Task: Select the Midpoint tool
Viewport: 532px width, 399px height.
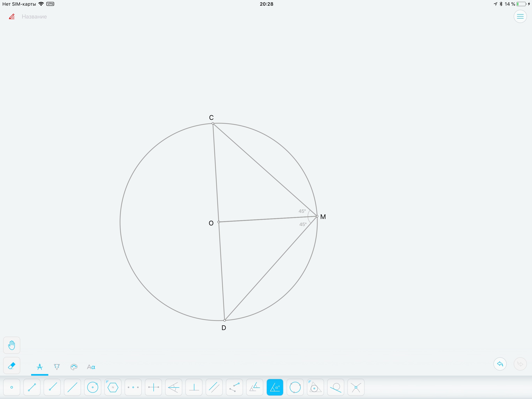Action: [x=133, y=387]
